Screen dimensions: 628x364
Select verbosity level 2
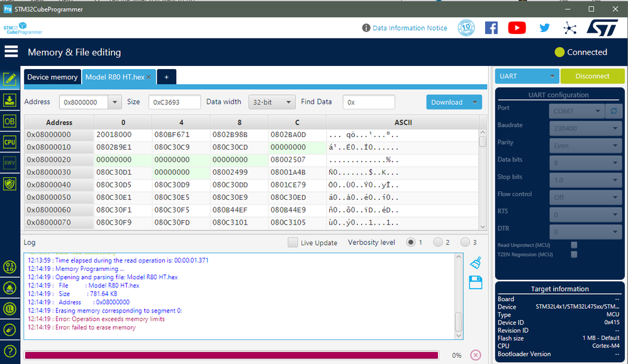pyautogui.click(x=438, y=243)
